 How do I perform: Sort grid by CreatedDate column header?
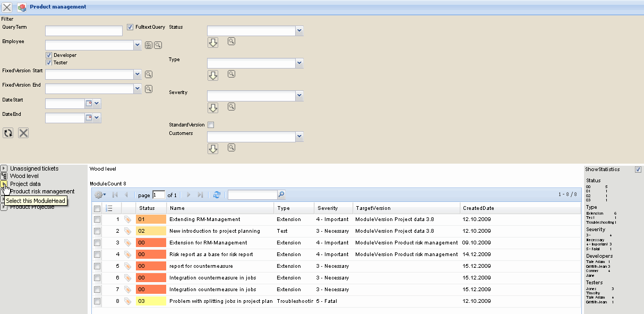pos(478,208)
